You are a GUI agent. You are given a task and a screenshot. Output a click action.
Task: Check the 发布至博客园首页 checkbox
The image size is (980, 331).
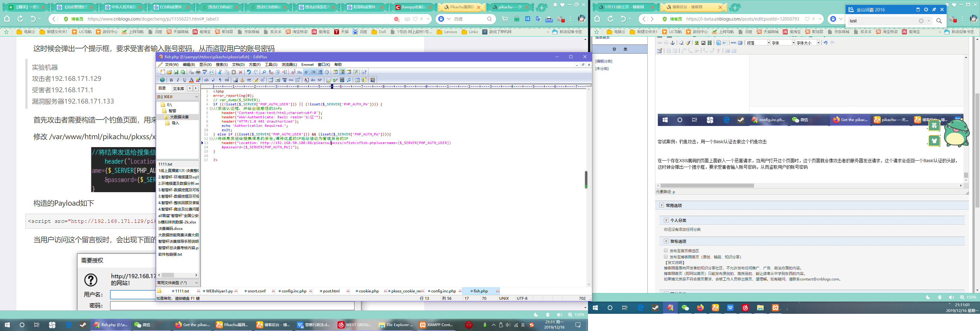(666, 257)
